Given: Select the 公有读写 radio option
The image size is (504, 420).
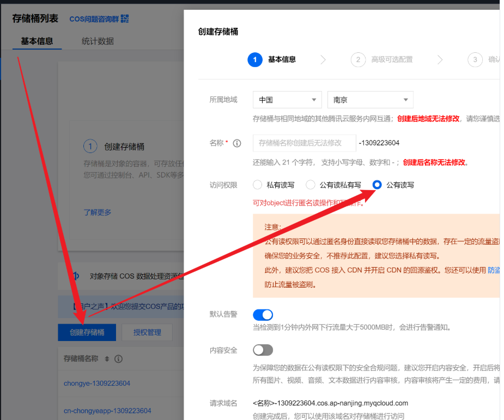Looking at the screenshot, I should pos(377,185).
